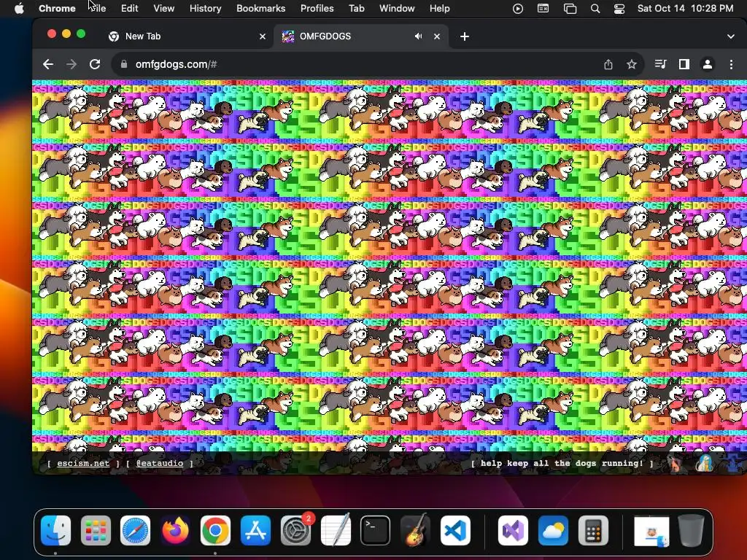Open the Window menu
The image size is (747, 560).
coord(397,8)
